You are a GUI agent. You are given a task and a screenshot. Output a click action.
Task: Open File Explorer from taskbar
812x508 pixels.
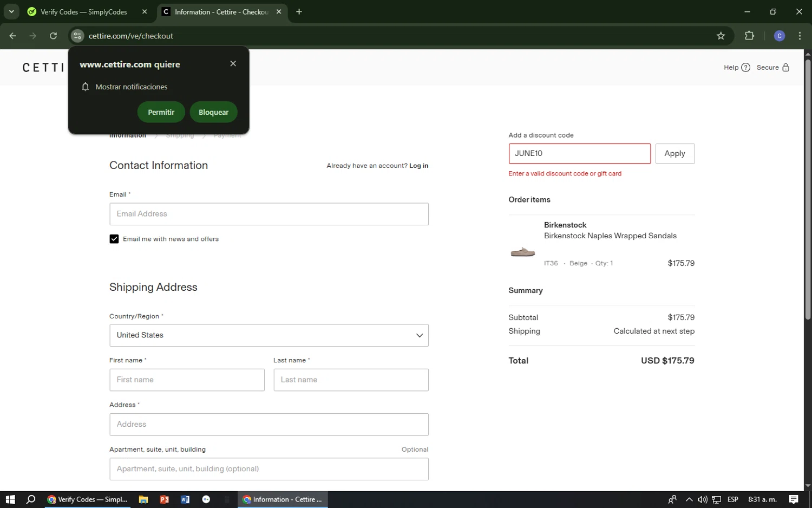click(x=143, y=499)
